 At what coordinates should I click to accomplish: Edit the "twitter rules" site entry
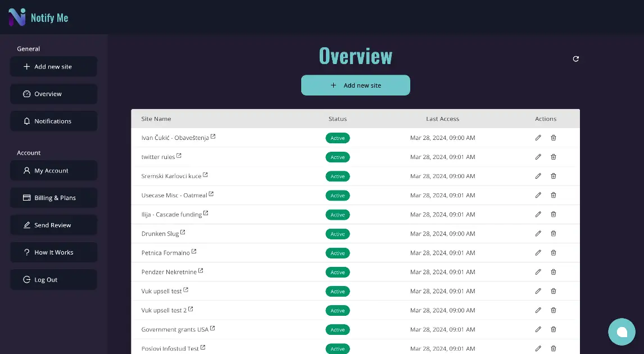click(x=538, y=157)
